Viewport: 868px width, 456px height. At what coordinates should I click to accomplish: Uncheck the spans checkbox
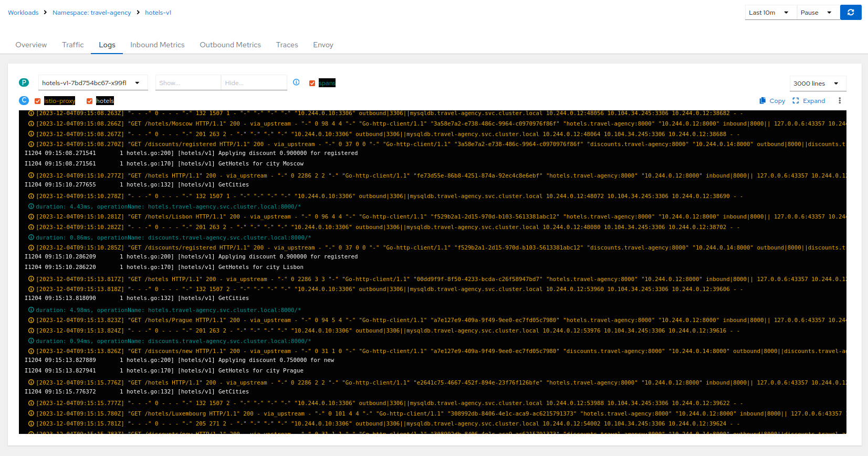click(312, 83)
